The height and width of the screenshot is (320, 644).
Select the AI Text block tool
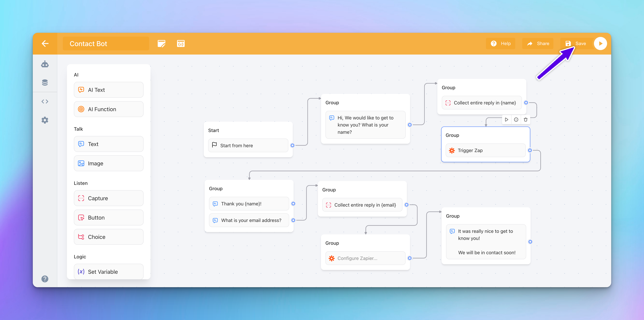(x=109, y=90)
